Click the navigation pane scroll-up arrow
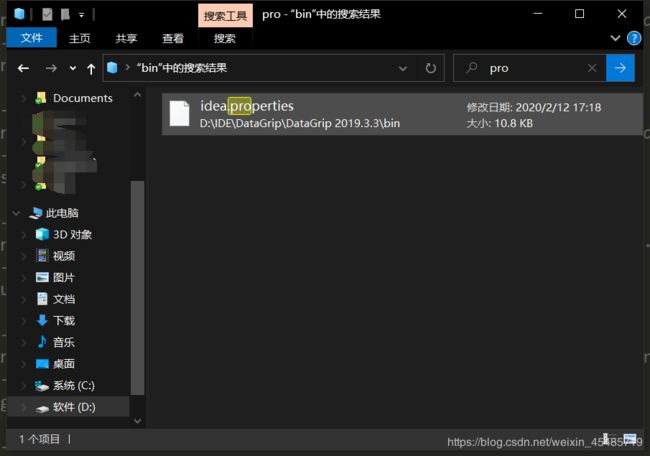 coord(137,95)
